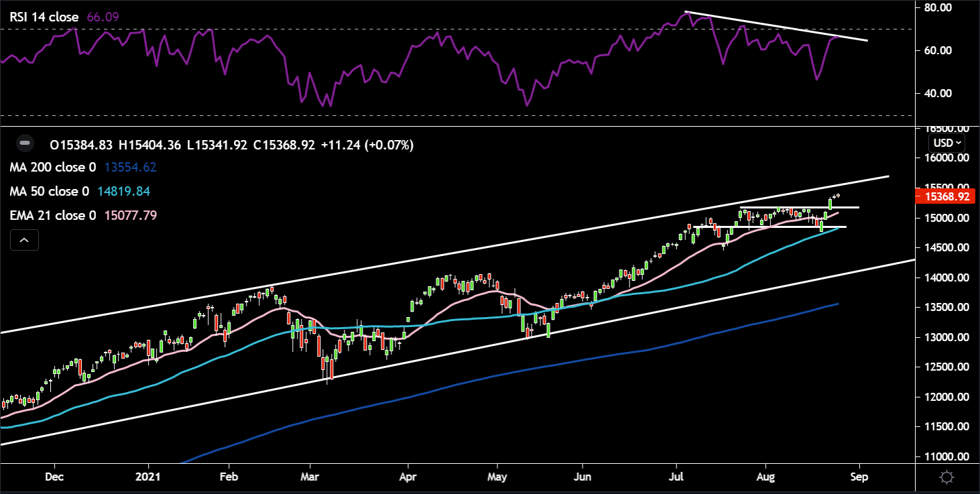Viewport: 980px width, 494px height.
Task: Open the USD currency dropdown
Action: coord(945,142)
